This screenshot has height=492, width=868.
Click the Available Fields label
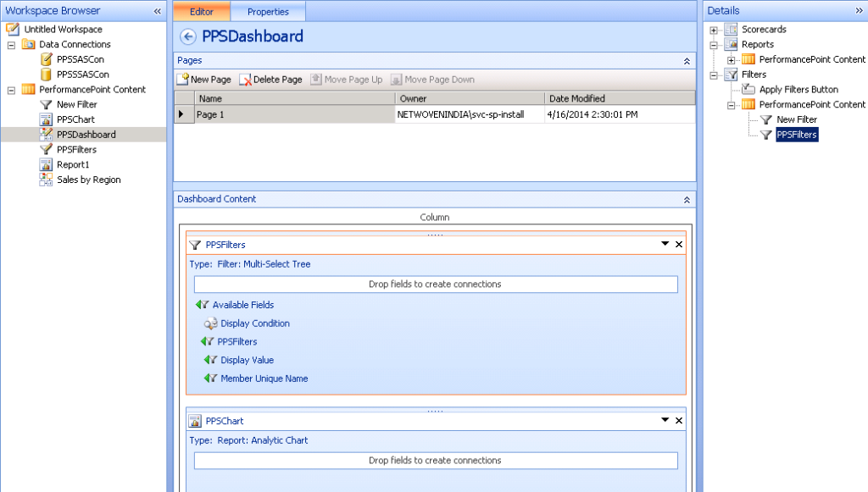coord(243,305)
